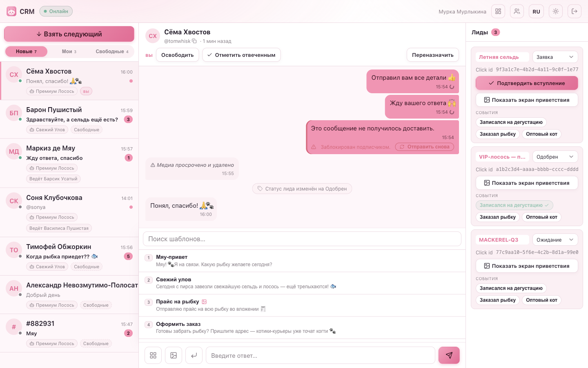Click the Отправить снова retry button
This screenshot has width=588, height=368.
click(x=424, y=147)
